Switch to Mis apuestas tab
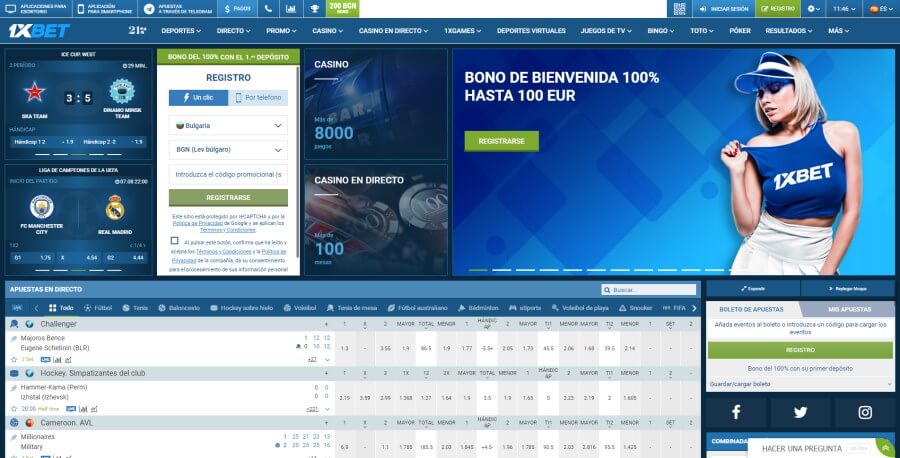This screenshot has height=458, width=900. [849, 309]
